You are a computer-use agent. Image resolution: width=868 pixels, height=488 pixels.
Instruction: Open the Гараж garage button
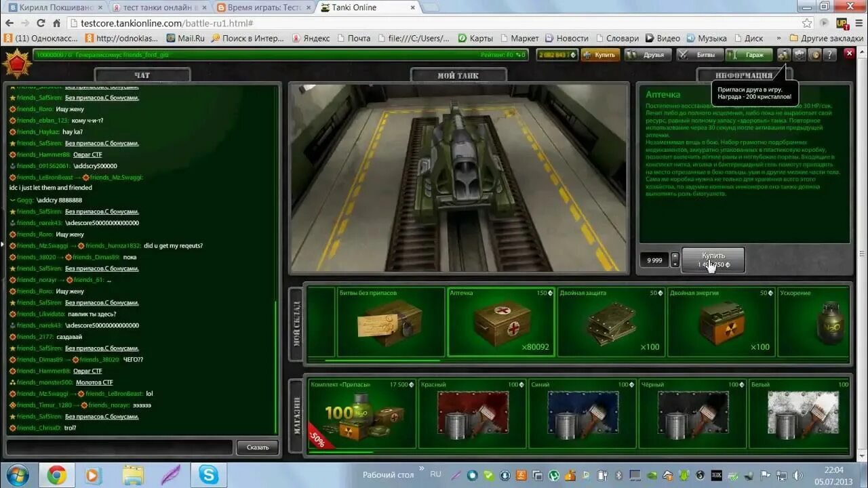[749, 55]
